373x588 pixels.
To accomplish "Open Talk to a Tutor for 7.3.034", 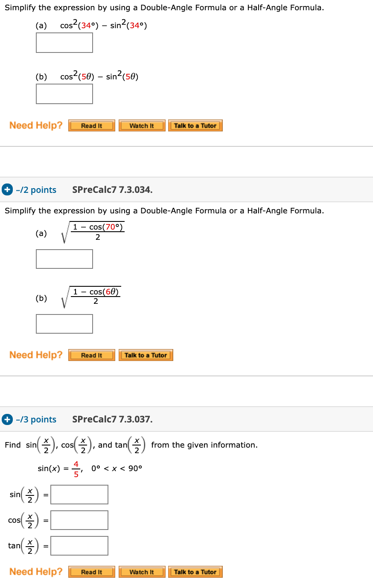I will pos(146,355).
